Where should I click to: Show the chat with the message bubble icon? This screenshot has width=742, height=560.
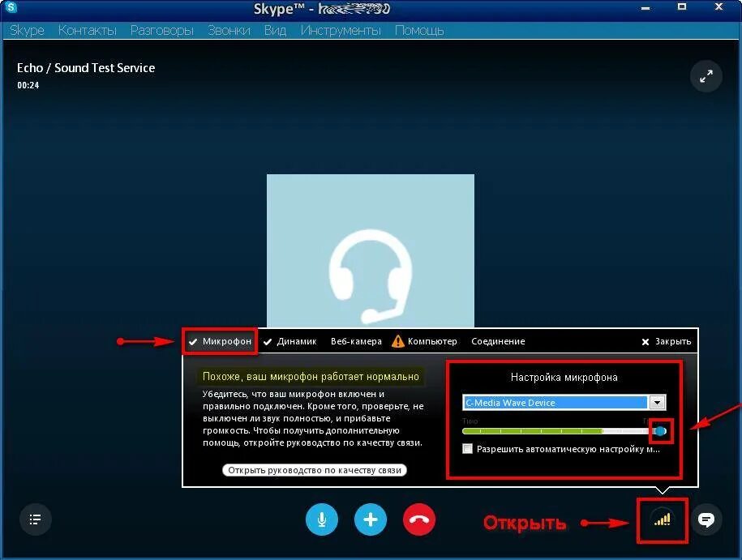706,519
